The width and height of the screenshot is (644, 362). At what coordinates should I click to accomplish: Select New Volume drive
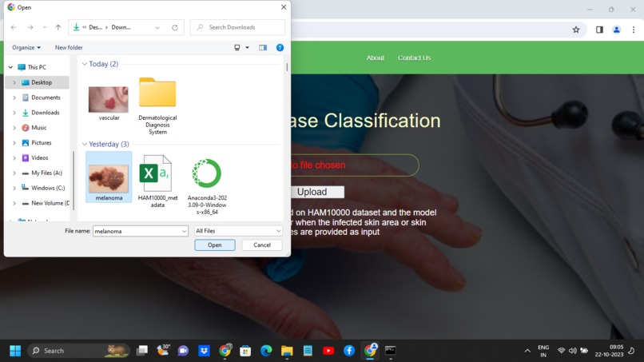point(50,204)
